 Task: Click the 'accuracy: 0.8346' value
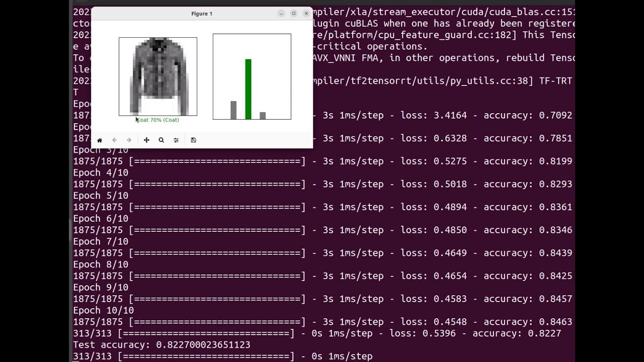point(528,230)
